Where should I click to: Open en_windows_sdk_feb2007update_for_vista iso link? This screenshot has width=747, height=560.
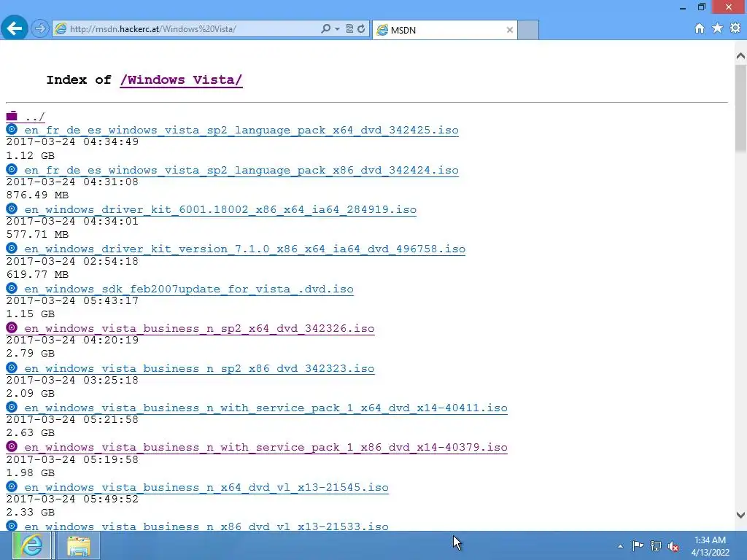pyautogui.click(x=189, y=289)
